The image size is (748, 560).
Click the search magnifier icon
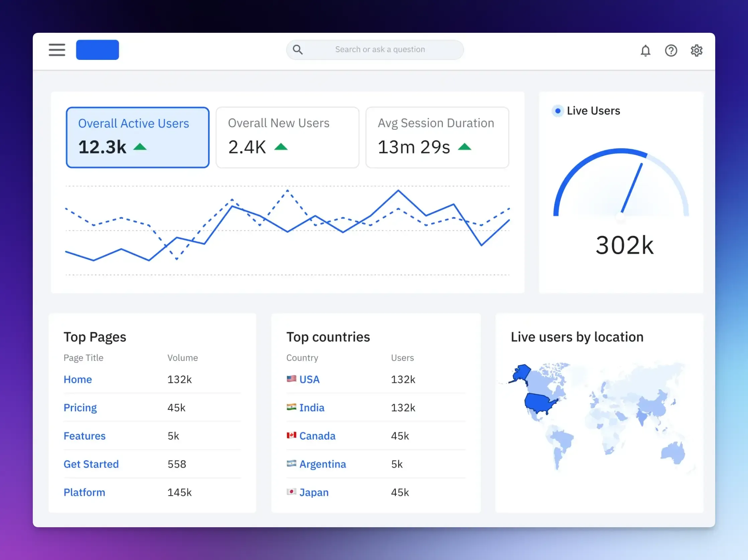[298, 50]
